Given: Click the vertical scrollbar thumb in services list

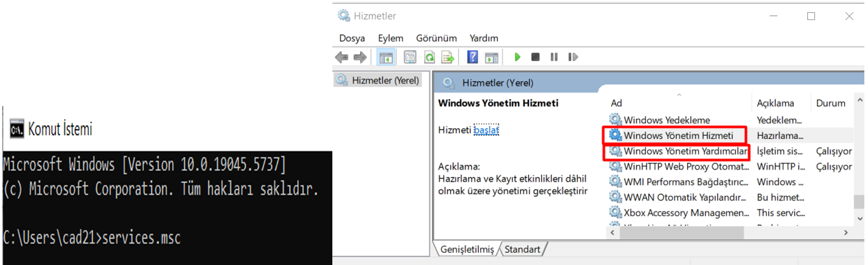Looking at the screenshot, I should (x=860, y=201).
